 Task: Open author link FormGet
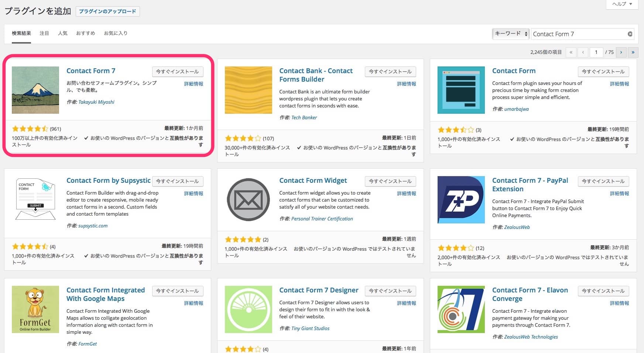coord(88,344)
